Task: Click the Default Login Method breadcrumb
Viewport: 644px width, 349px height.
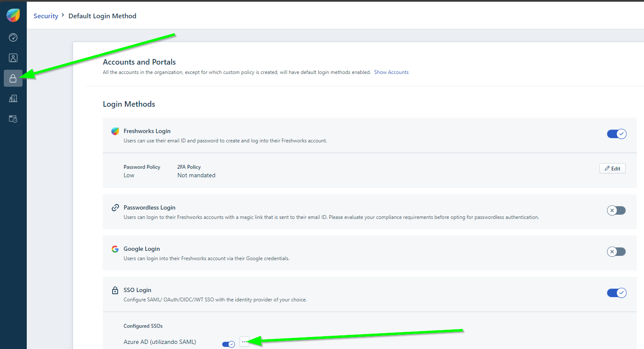Action: pos(102,16)
